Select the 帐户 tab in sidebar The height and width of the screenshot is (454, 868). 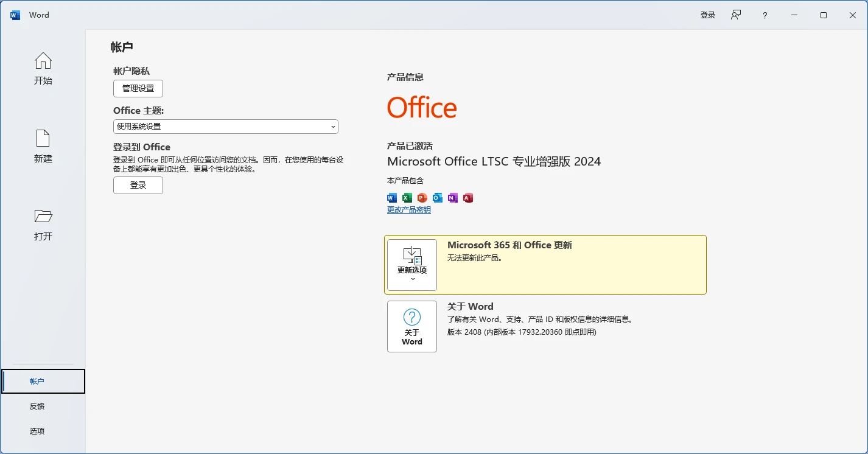(43, 382)
